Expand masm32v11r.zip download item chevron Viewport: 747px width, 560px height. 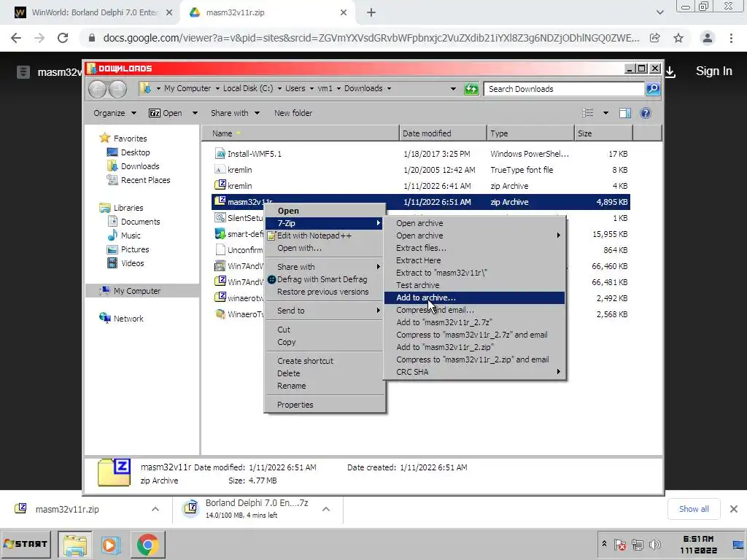click(x=155, y=509)
